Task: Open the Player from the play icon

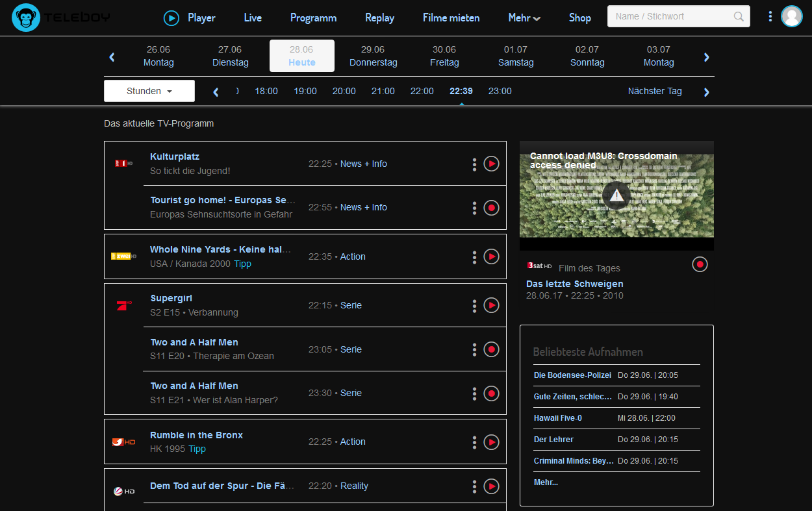Action: tap(171, 18)
